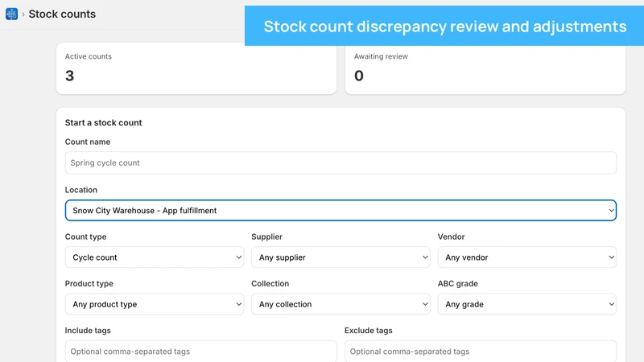Open the Location dropdown

point(341,211)
